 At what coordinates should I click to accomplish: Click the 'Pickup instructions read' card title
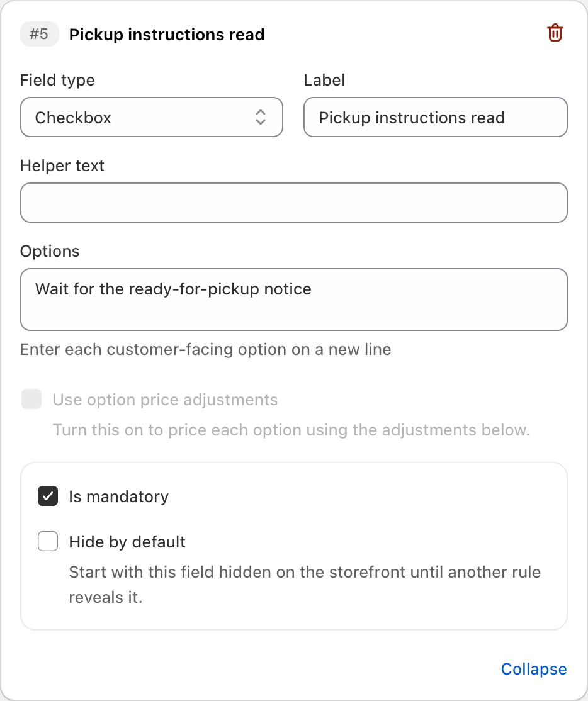click(x=167, y=35)
